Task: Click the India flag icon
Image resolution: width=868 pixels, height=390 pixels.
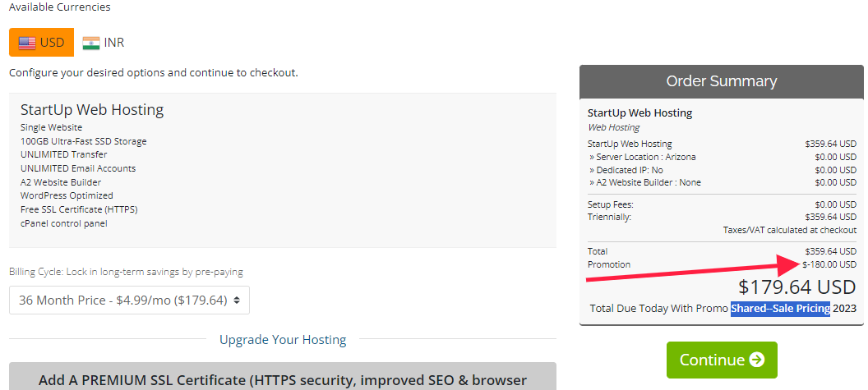Action: point(90,44)
